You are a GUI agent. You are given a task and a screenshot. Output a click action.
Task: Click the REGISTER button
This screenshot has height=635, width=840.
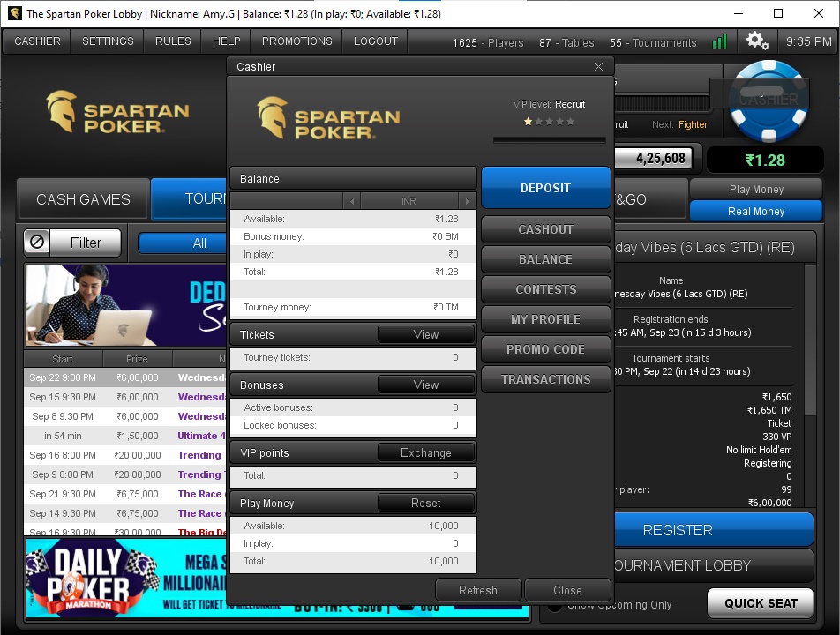[x=714, y=530]
